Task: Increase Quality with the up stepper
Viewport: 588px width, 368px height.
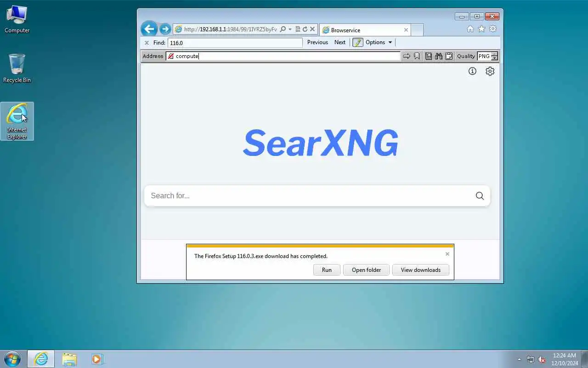Action: pos(494,54)
